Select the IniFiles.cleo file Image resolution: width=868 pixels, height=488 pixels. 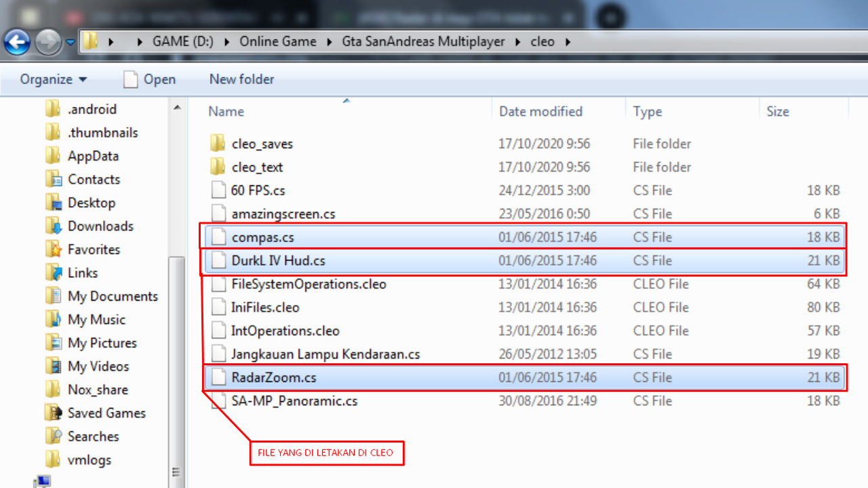click(265, 308)
